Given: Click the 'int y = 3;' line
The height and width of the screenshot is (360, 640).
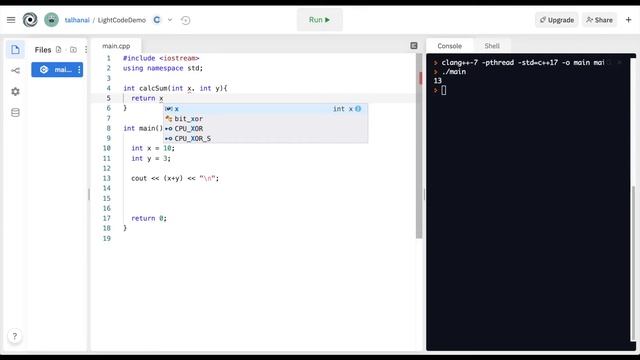Looking at the screenshot, I should (151, 158).
